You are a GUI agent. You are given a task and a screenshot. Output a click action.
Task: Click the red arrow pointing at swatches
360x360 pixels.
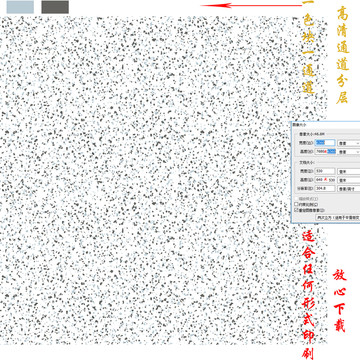coord(251,5)
